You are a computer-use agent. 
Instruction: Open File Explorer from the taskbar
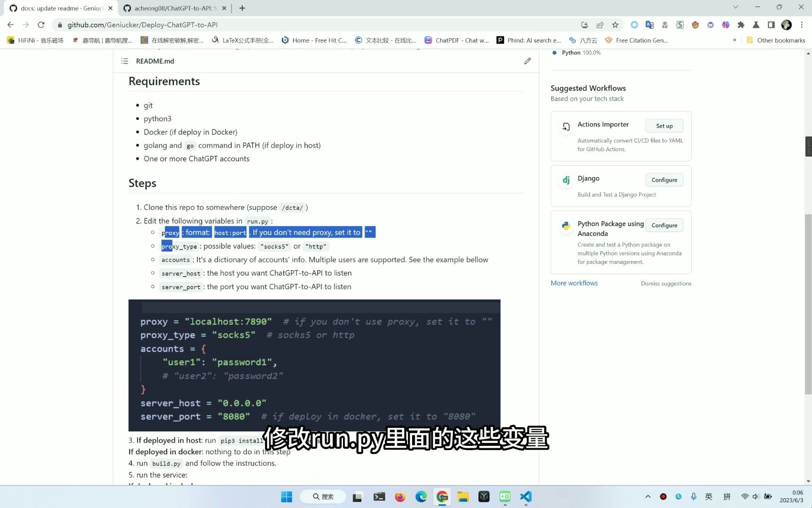[x=463, y=497]
